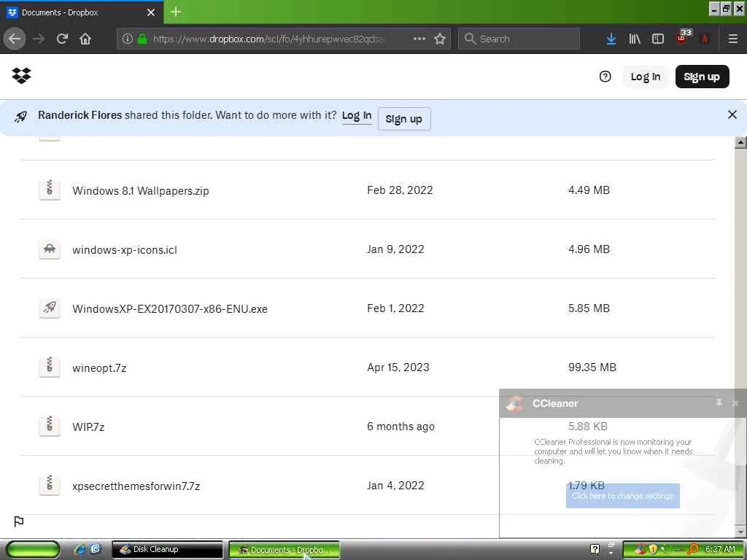Click the zip icon of Windows 8.1 Wallpapers.zip
This screenshot has height=560, width=747.
(x=50, y=190)
